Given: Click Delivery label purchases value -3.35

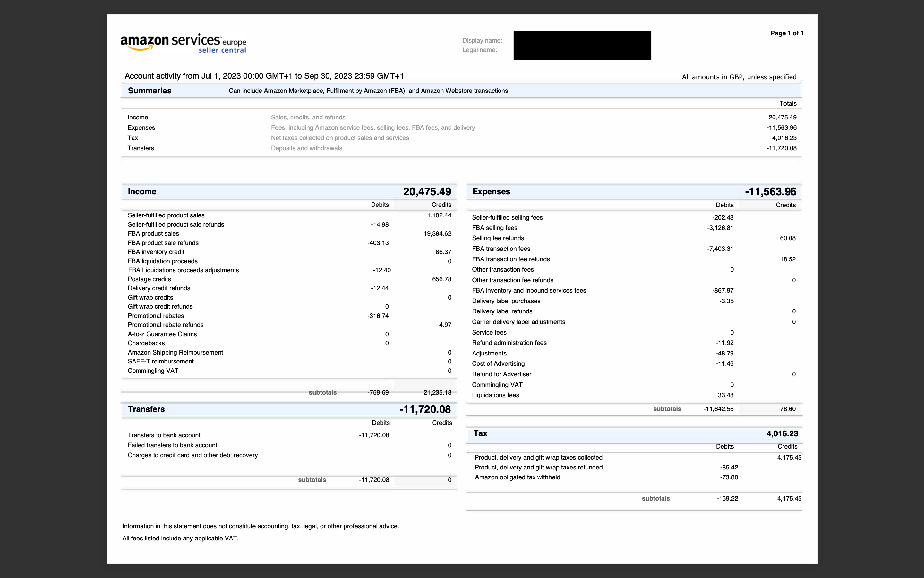Looking at the screenshot, I should click(x=726, y=301).
